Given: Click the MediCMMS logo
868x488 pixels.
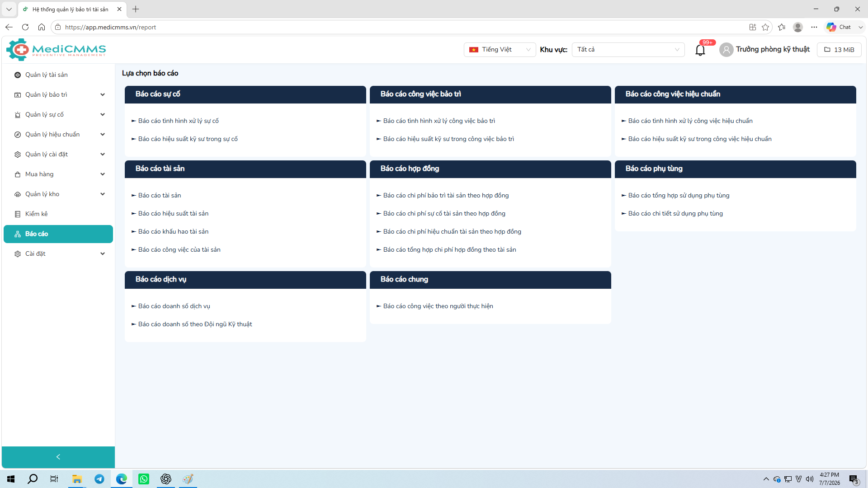Looking at the screenshot, I should coord(56,50).
